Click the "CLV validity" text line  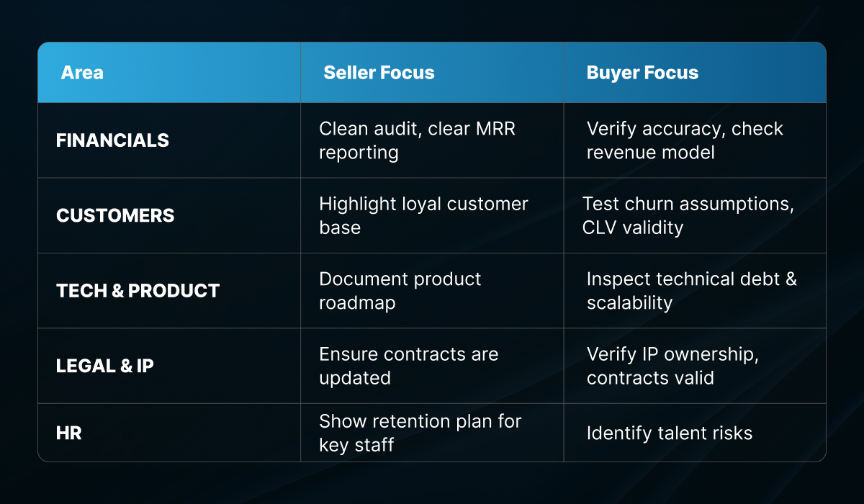coord(632,228)
